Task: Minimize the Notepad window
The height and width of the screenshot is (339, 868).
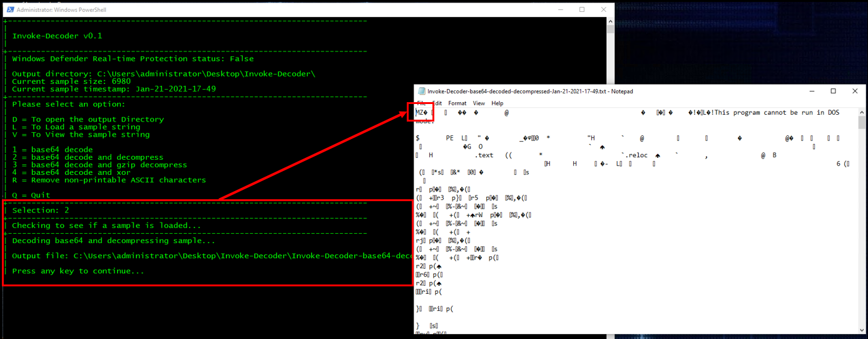Action: 811,91
